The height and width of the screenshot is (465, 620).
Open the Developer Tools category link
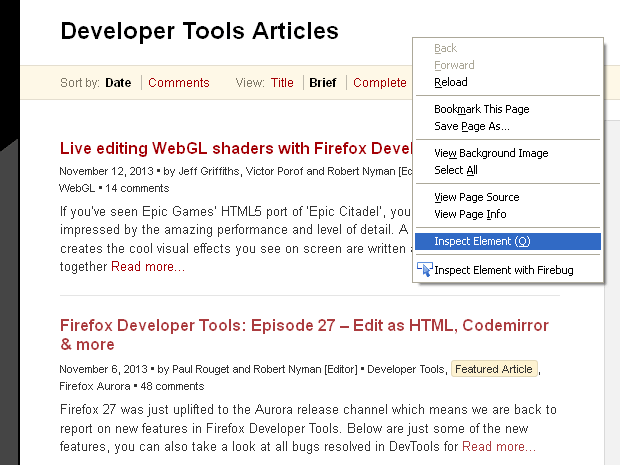[406, 369]
